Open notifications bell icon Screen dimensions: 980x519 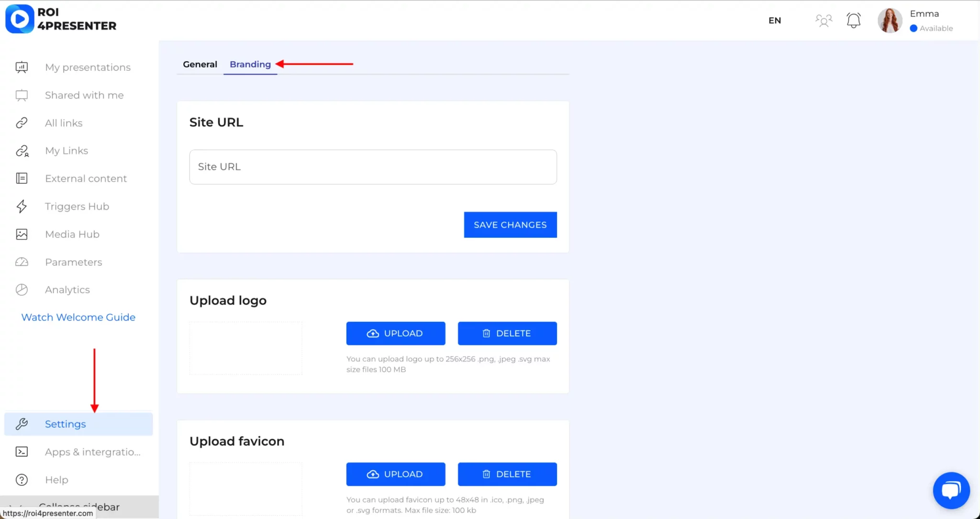click(x=853, y=21)
